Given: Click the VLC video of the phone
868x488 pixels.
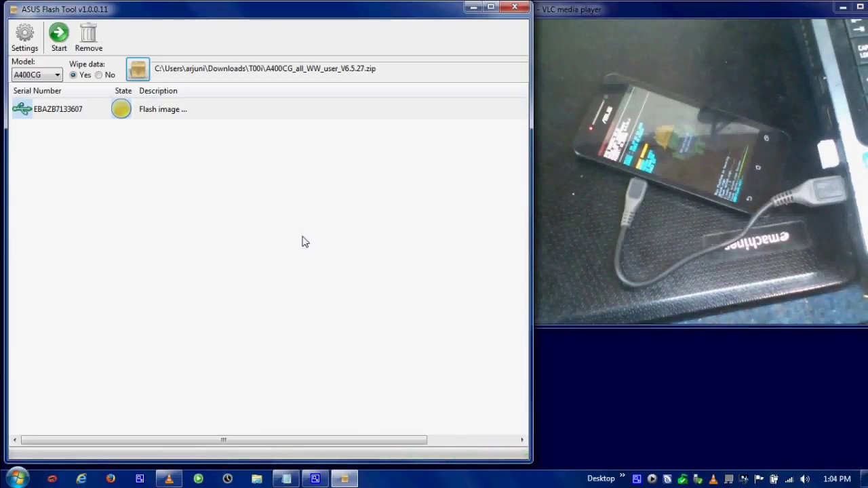Looking at the screenshot, I should [x=701, y=171].
